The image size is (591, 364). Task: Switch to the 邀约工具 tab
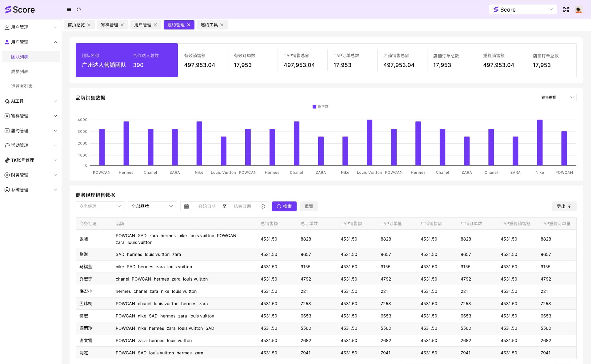tap(209, 25)
